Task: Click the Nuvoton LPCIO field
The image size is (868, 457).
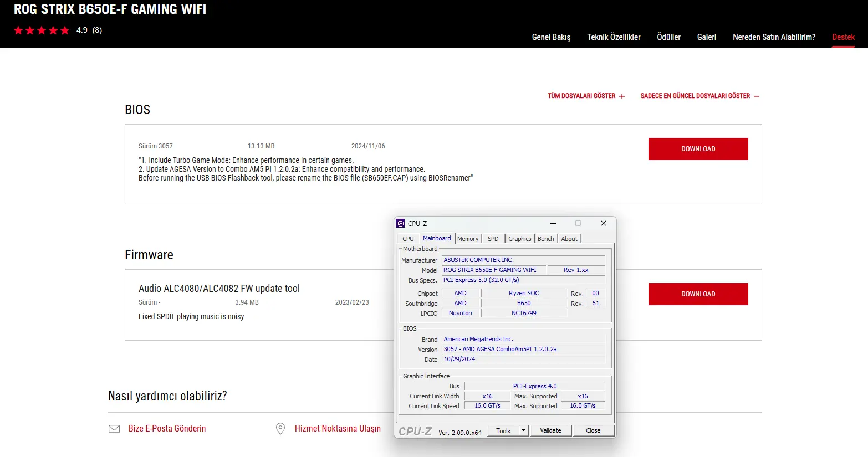Action: [461, 313]
